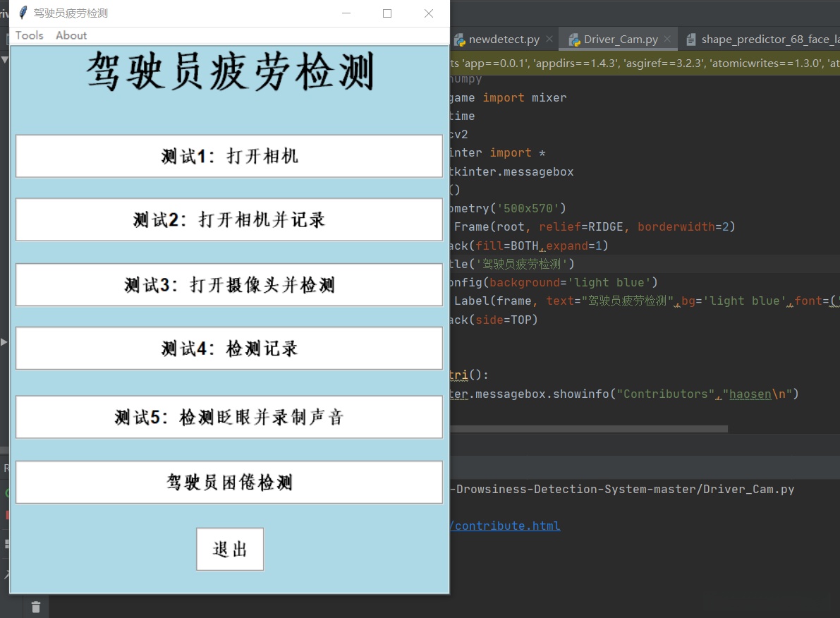Click the Python file icon on the Driver_Cam.py tab
Image resolution: width=840 pixels, height=618 pixels.
click(x=574, y=40)
